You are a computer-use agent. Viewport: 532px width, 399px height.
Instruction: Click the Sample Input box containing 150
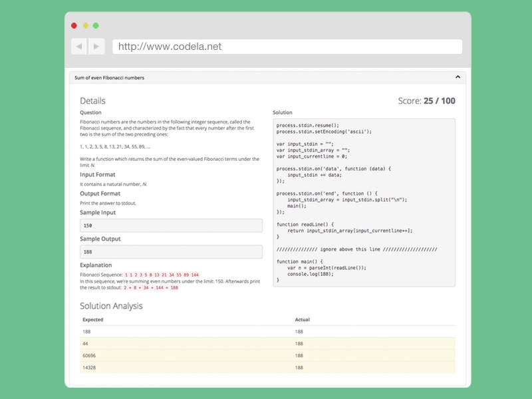pyautogui.click(x=171, y=225)
